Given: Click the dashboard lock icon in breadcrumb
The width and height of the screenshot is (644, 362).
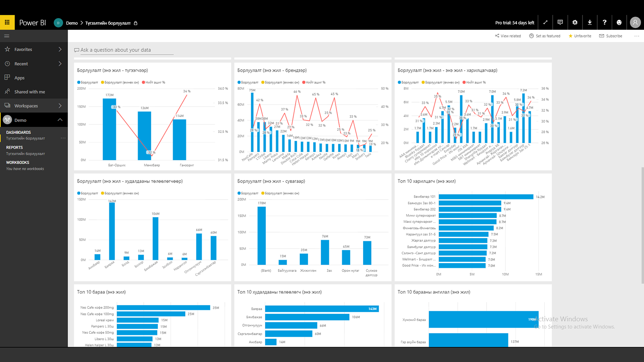Looking at the screenshot, I should [136, 23].
